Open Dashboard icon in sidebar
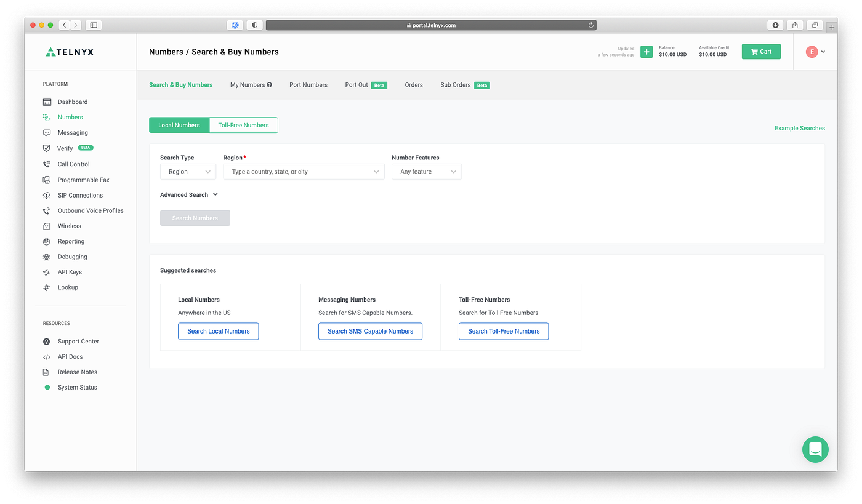 click(x=47, y=102)
